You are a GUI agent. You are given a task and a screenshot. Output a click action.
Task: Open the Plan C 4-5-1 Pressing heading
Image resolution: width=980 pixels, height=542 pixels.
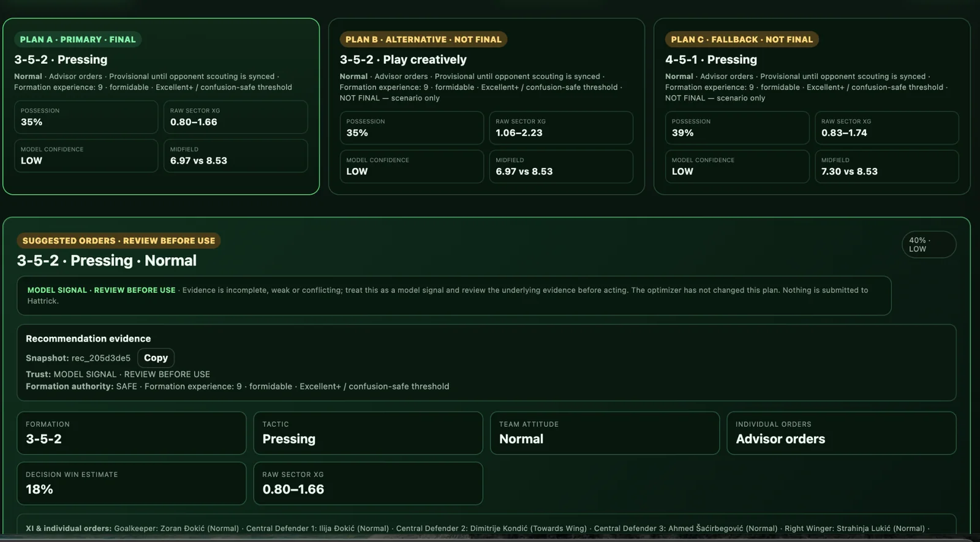click(711, 59)
